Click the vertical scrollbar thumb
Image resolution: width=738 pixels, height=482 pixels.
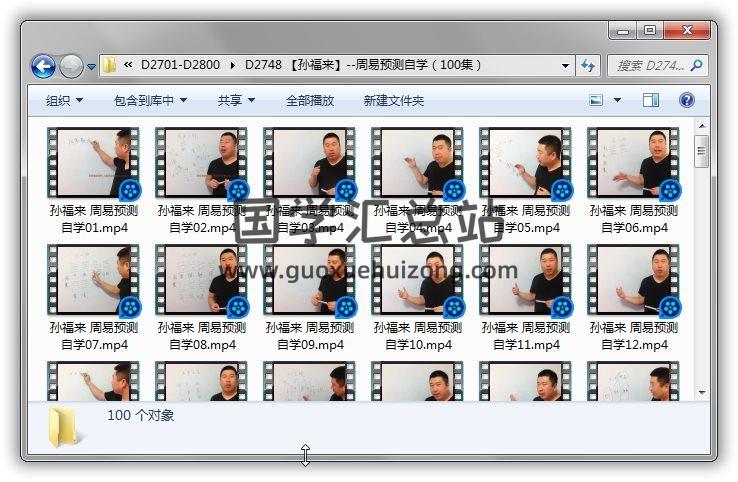tap(702, 151)
